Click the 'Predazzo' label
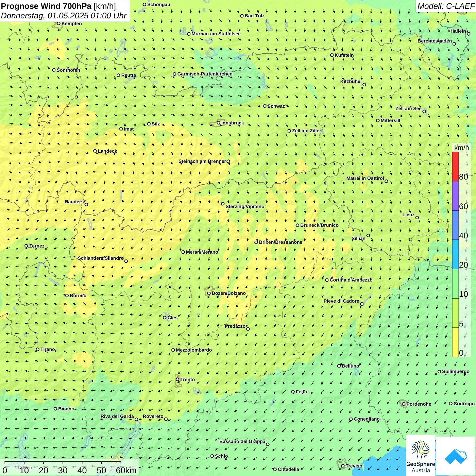476x476 pixels. 235,326
